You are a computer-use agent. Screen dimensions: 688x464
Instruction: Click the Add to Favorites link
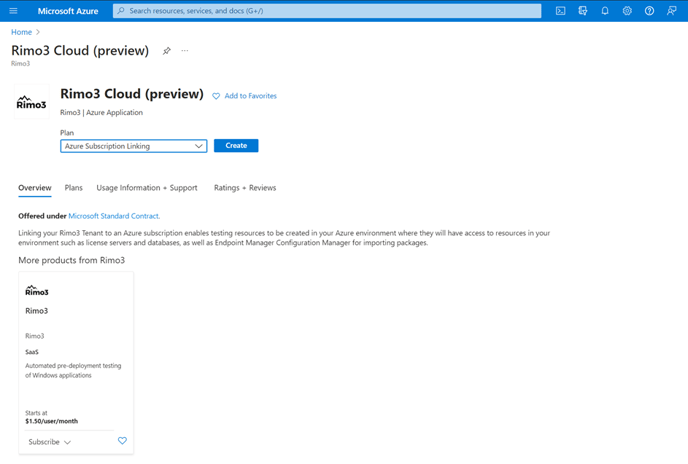click(251, 96)
